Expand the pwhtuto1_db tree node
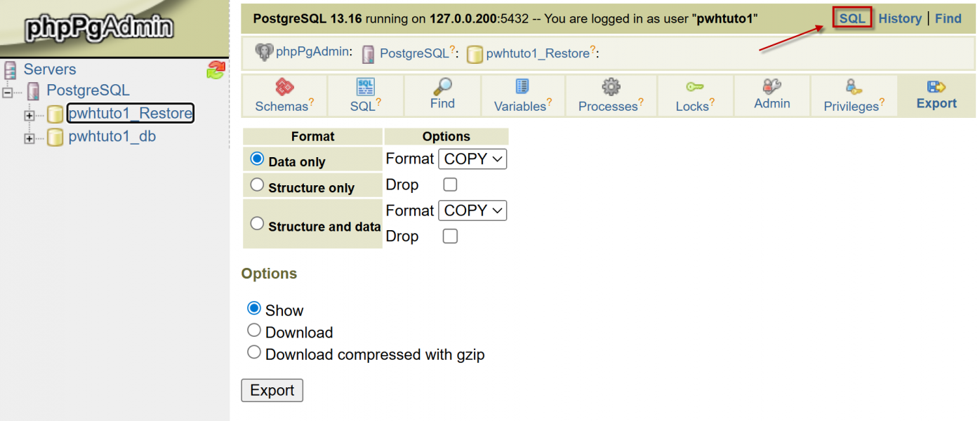This screenshot has height=421, width=980. [29, 139]
